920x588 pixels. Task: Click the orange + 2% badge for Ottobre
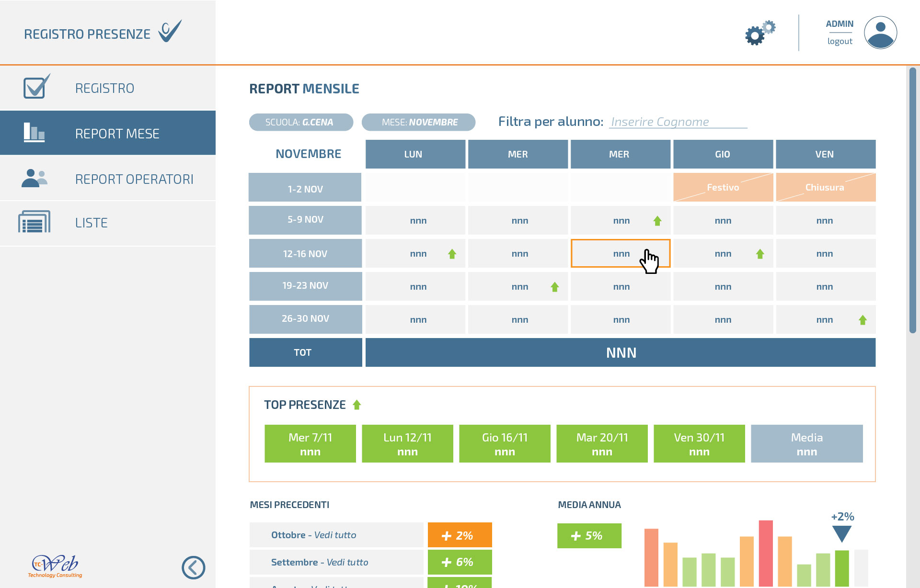click(x=460, y=535)
